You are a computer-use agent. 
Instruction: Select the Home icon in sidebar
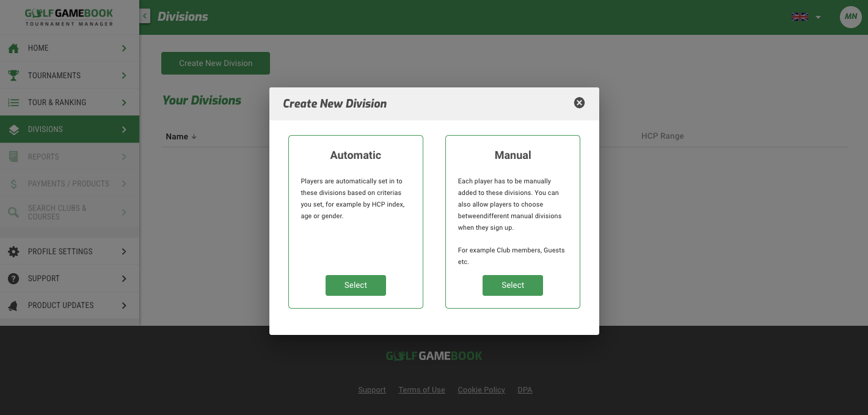click(x=13, y=48)
